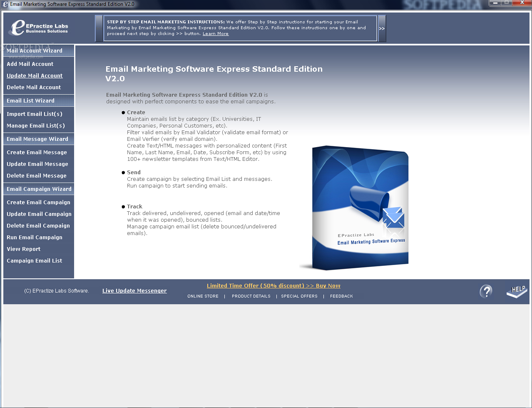Select Add Mail Account
532x408 pixels.
pos(30,64)
